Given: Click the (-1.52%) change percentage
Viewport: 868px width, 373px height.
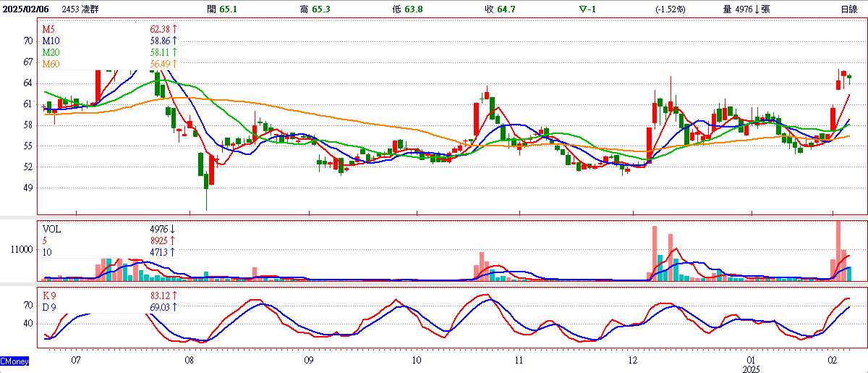Looking at the screenshot, I should click(x=670, y=9).
